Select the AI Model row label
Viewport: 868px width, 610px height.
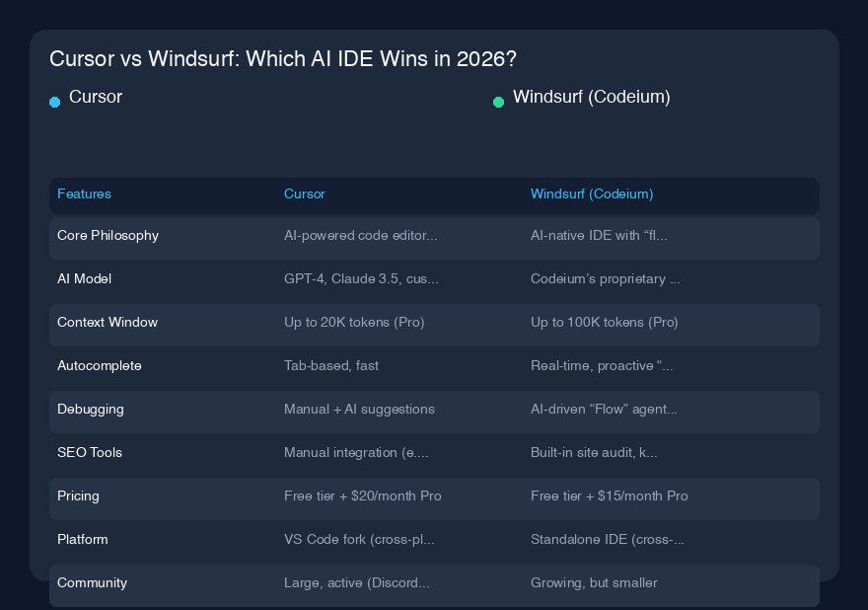(84, 278)
